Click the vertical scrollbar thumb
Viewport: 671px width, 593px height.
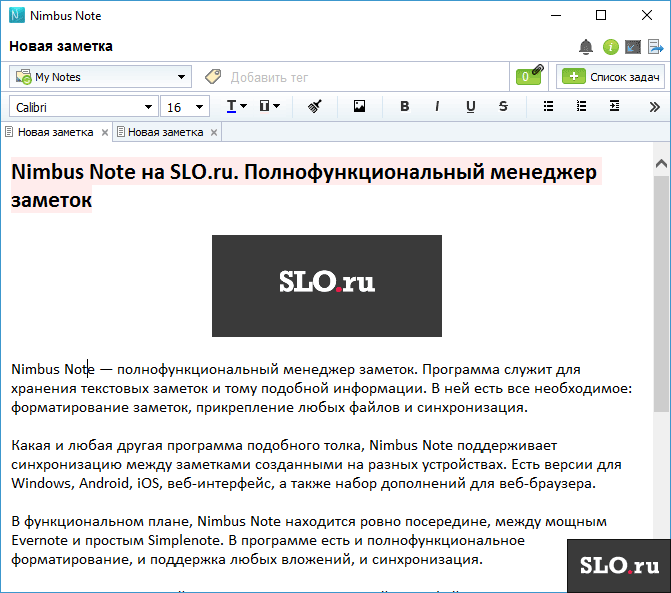click(661, 294)
